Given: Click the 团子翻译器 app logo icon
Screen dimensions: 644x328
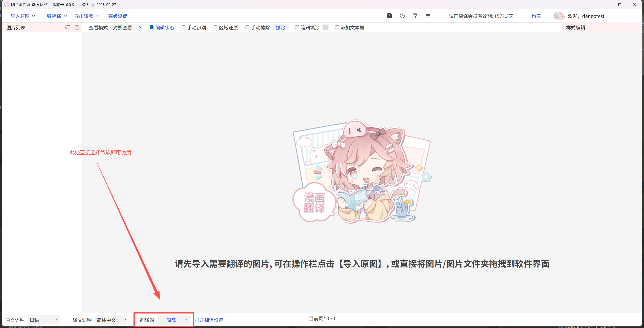Looking at the screenshot, I should 7,5.
